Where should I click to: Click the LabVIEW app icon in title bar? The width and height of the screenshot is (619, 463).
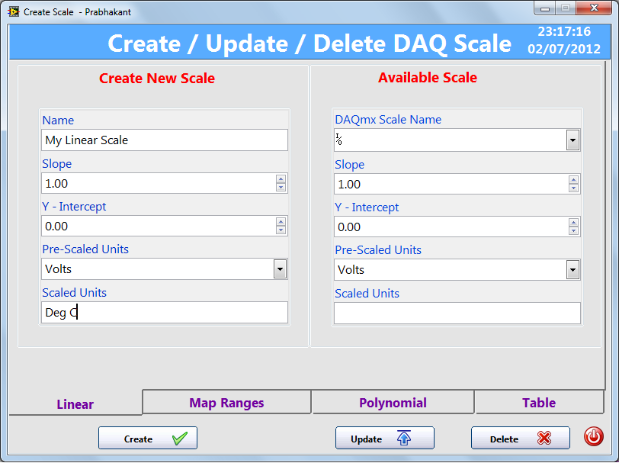13,12
